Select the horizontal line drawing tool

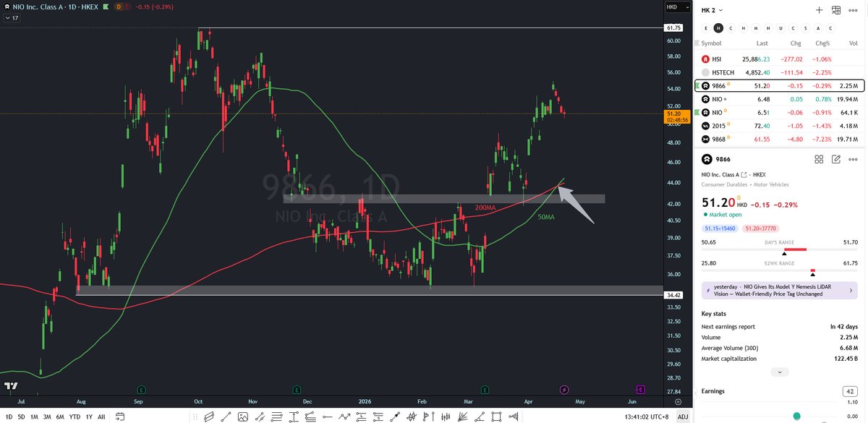click(x=328, y=416)
